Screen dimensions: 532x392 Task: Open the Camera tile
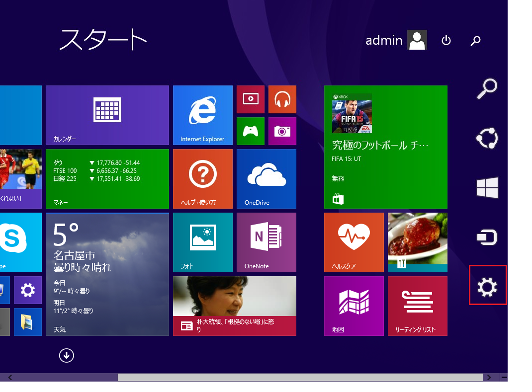[282, 131]
